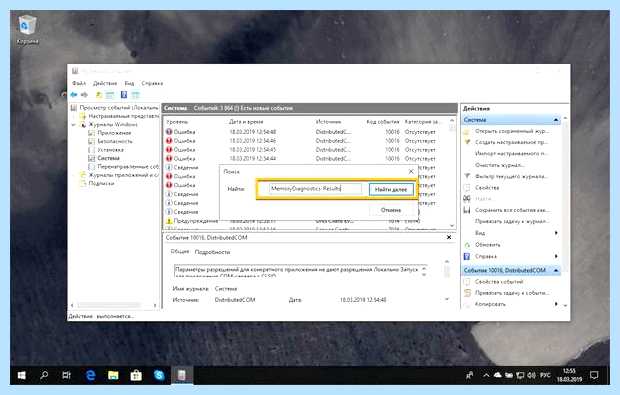Open the Справка menu in menu bar
This screenshot has height=395, width=620.
coord(152,83)
